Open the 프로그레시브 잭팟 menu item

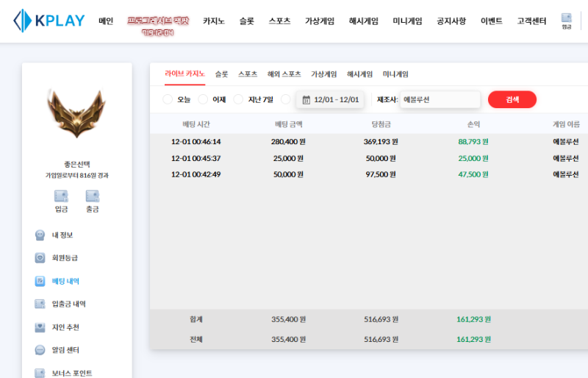tap(158, 25)
